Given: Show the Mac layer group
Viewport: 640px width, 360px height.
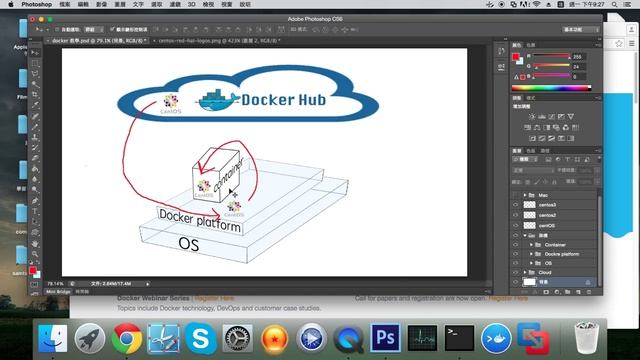Looking at the screenshot, I should coord(516,195).
